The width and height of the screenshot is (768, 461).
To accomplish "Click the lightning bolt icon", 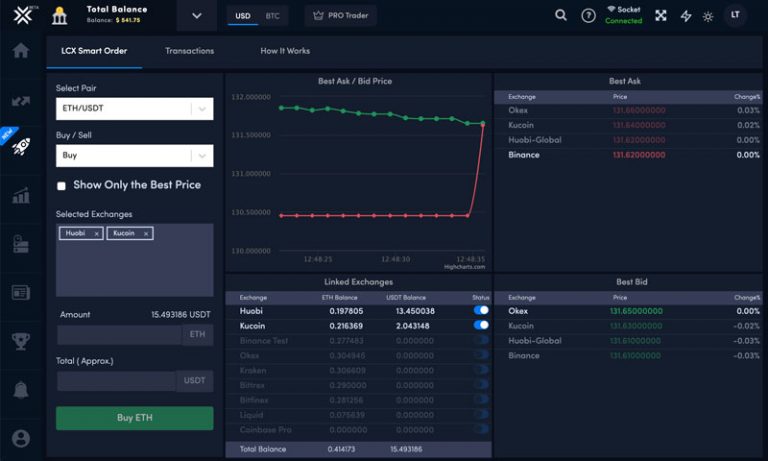I will (x=686, y=16).
